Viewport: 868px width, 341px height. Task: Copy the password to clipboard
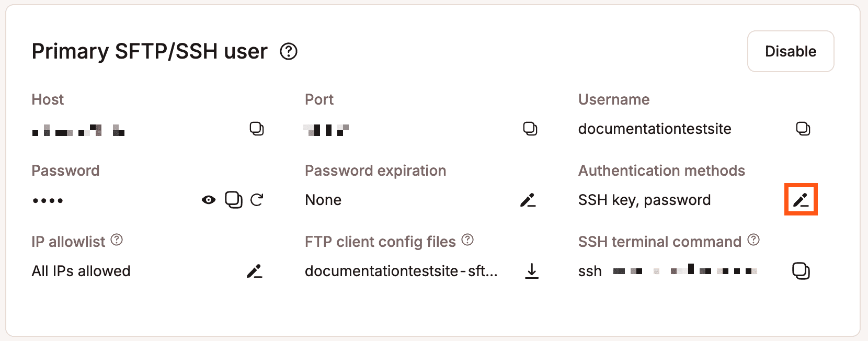pyautogui.click(x=233, y=200)
